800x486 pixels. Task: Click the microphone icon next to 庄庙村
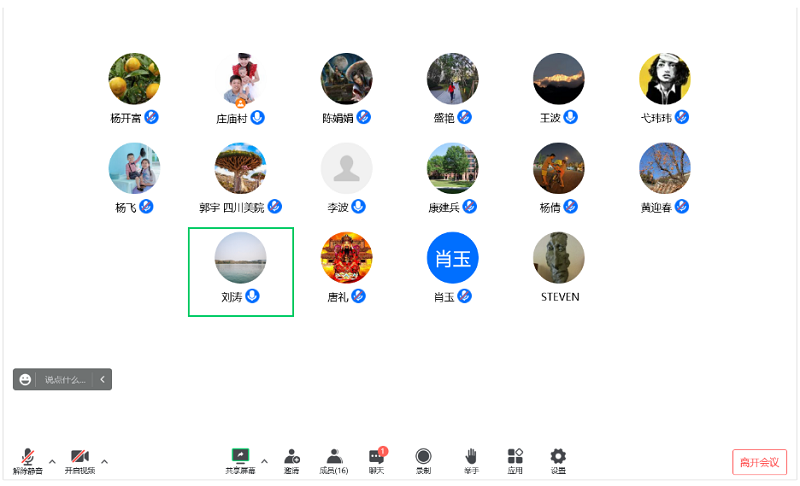257,118
